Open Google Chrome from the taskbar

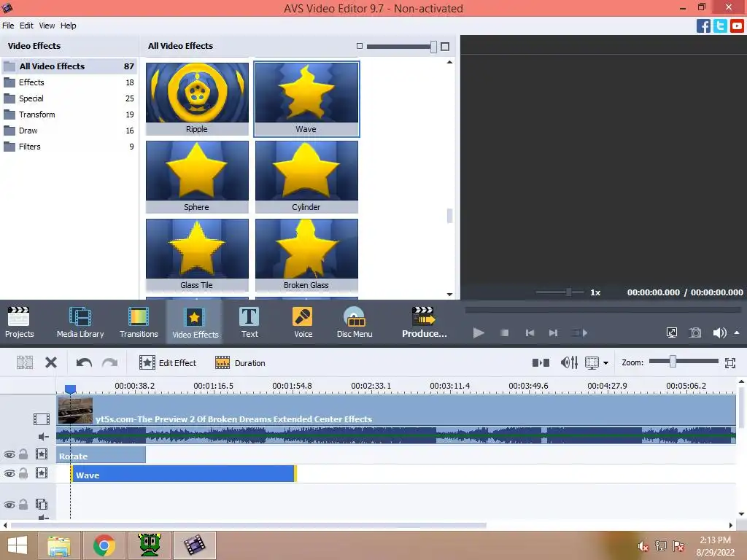coord(104,545)
